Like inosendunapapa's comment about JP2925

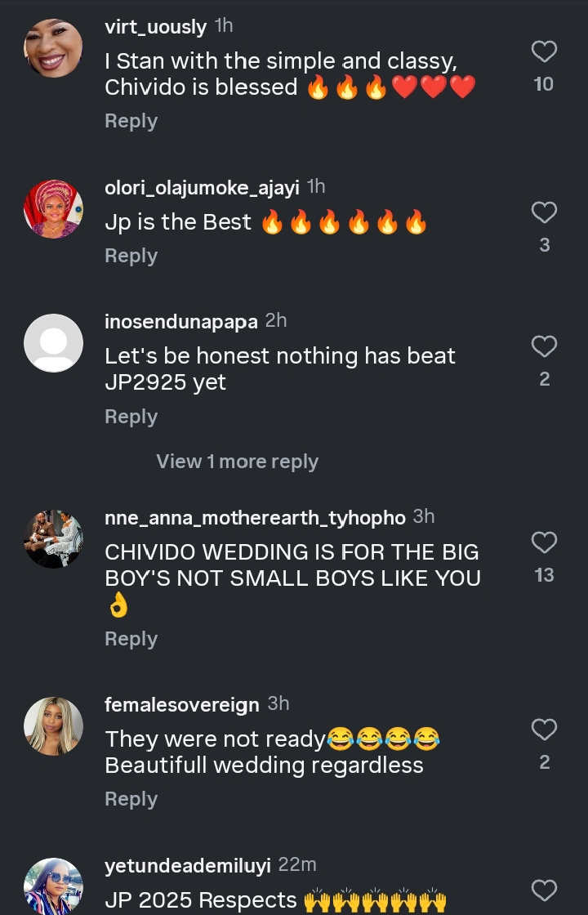544,347
